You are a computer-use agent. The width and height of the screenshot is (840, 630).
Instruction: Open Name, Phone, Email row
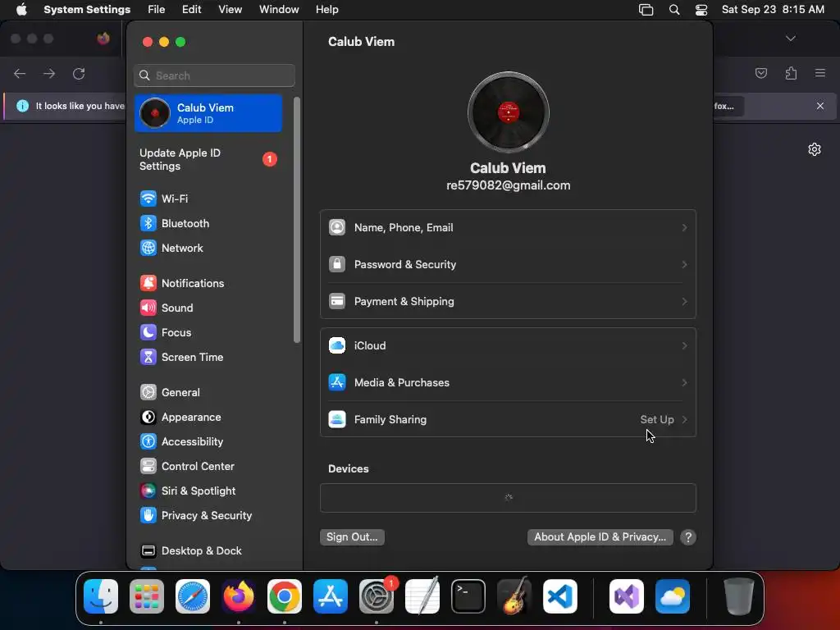click(508, 228)
